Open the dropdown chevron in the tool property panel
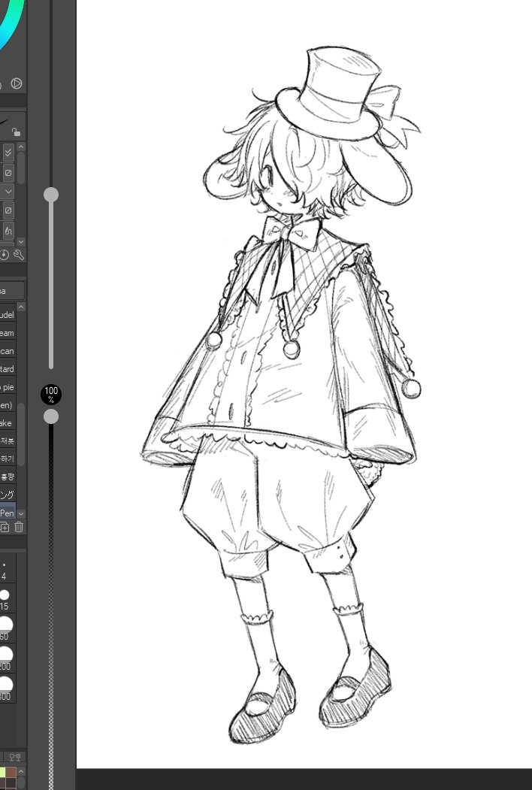 tap(8, 192)
